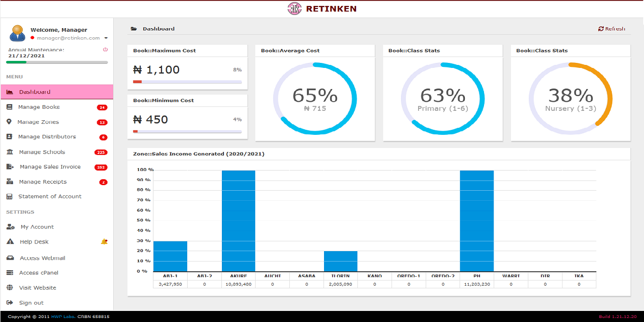Click the AKURE bar in sales chart
Viewport: 644px width, 322px height.
(x=238, y=221)
